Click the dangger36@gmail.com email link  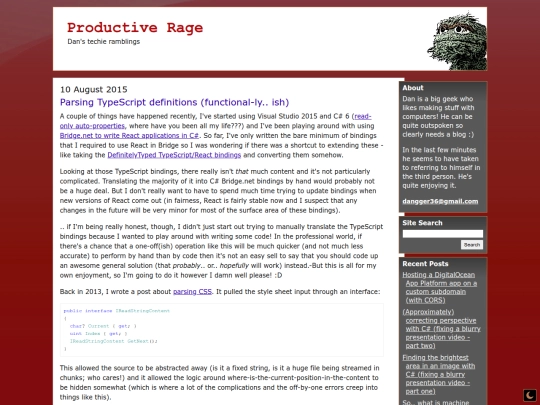(440, 201)
